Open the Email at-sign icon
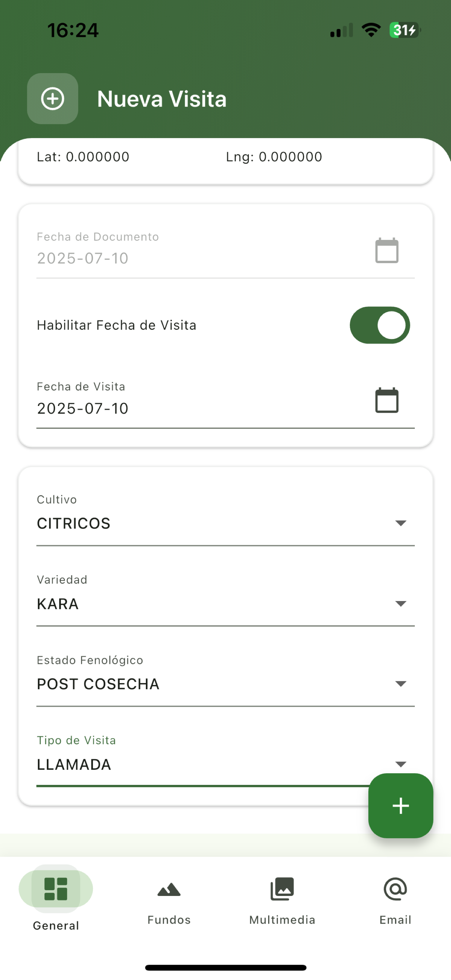Viewport: 451px width, 980px height. point(395,889)
